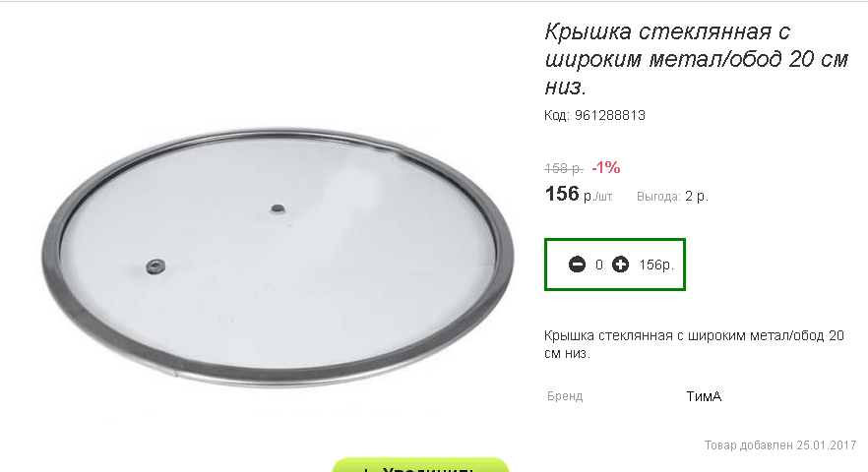868x472 pixels.
Task: Select the quantity value 0 field
Action: point(599,265)
